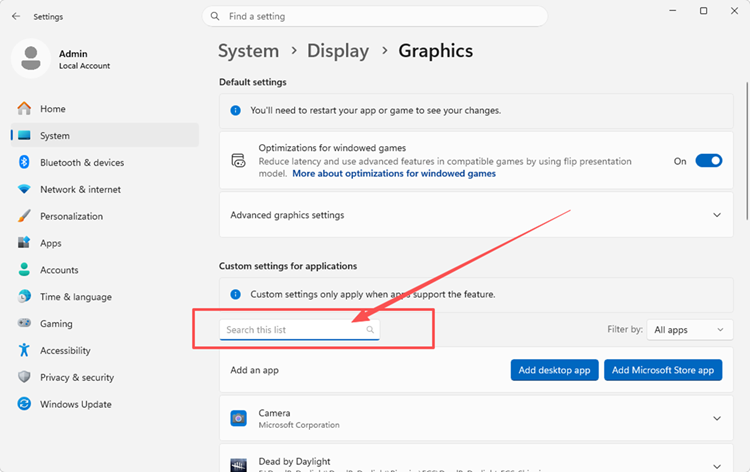Viewport: 750px width, 472px height.
Task: Click the Network wifi icon
Action: click(x=24, y=188)
